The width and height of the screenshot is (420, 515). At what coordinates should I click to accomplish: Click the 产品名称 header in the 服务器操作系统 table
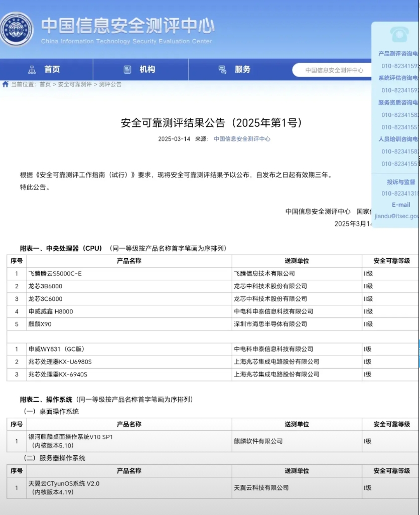129,471
